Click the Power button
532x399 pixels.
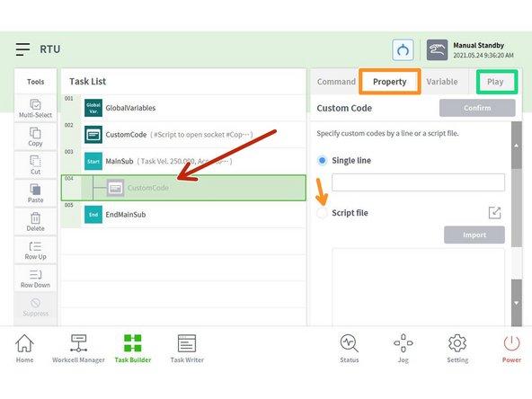511,349
